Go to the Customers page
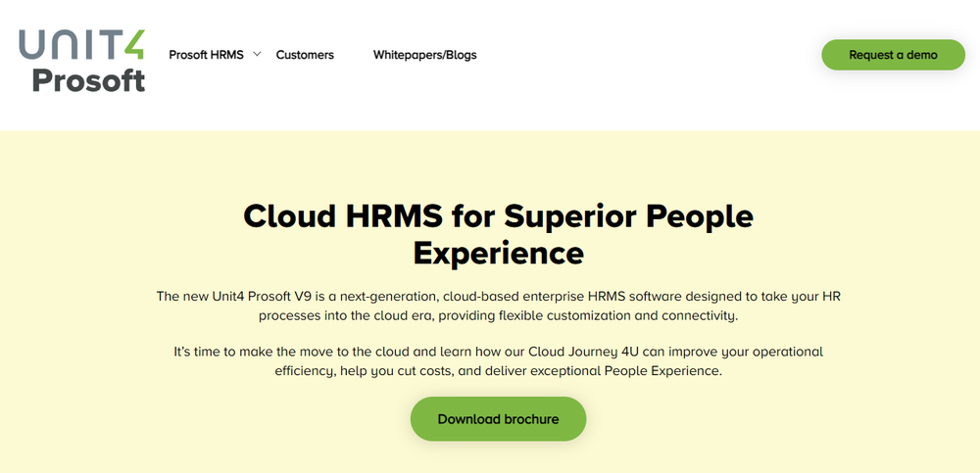Viewport: 980px width, 473px height. click(x=305, y=55)
